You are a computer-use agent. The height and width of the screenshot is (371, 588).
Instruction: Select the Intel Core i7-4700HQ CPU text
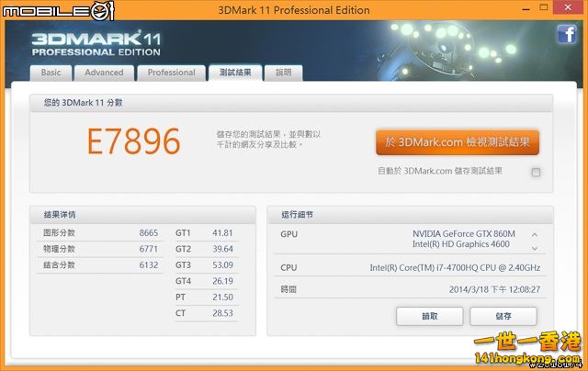(x=455, y=268)
